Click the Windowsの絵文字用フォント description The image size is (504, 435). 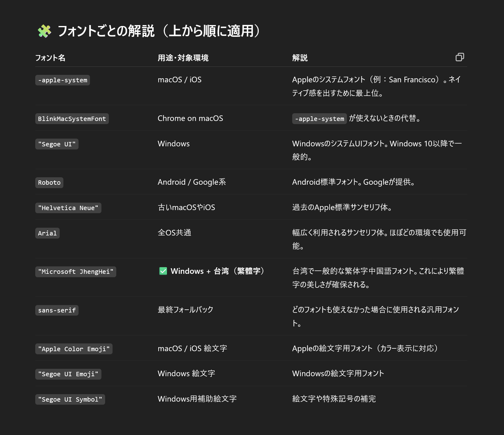point(338,374)
